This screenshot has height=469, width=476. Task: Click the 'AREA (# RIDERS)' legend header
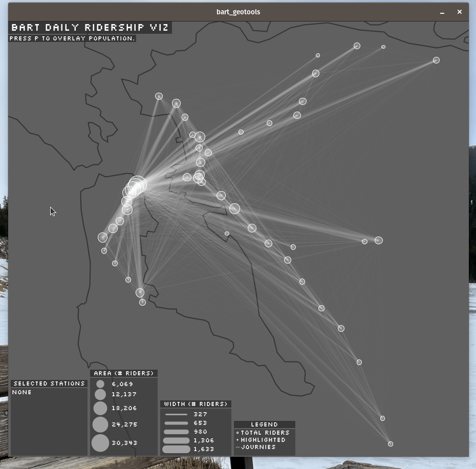[124, 373]
